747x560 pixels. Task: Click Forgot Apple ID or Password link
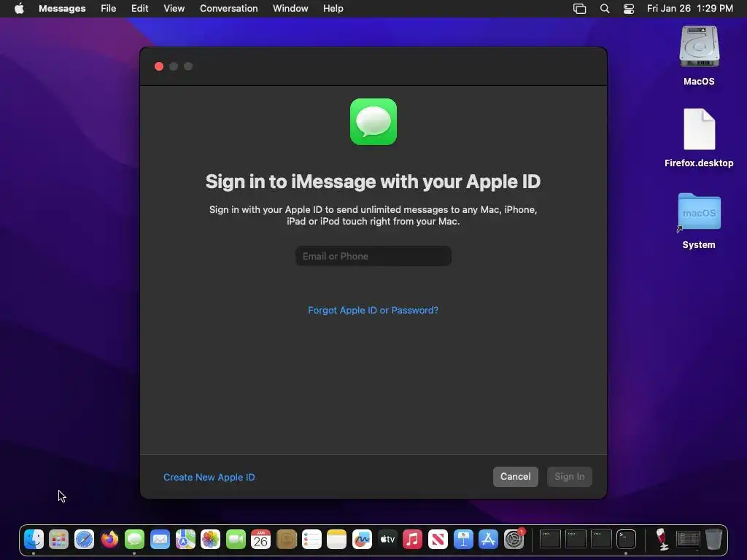point(373,311)
